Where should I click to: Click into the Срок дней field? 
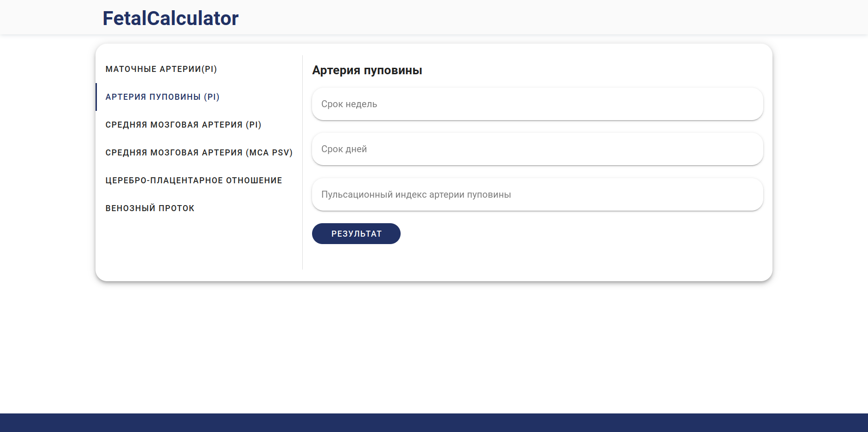pyautogui.click(x=537, y=149)
